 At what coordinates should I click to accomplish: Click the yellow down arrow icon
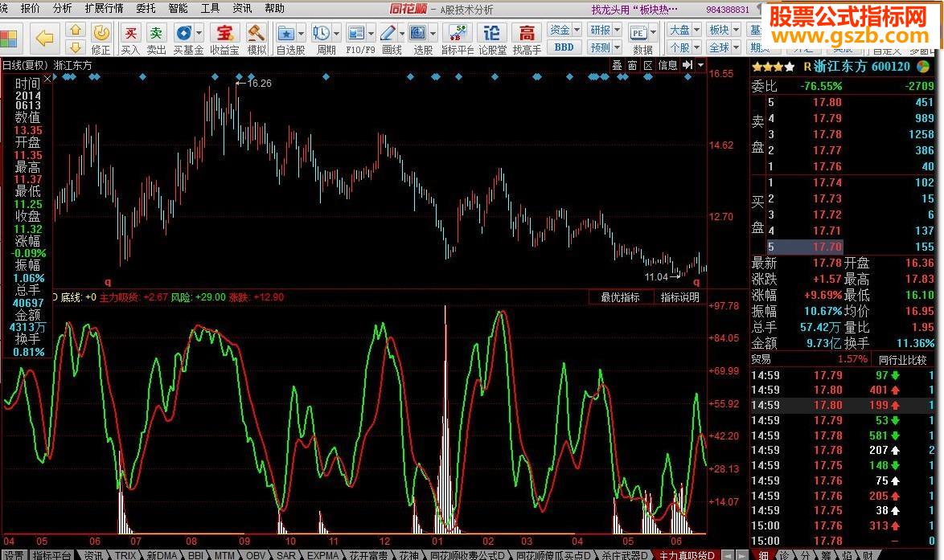(75, 47)
